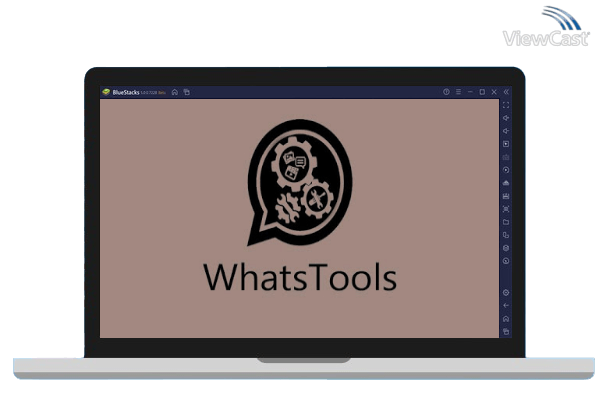
Task: Open the help question-mark icon in title bar
Action: pos(446,92)
